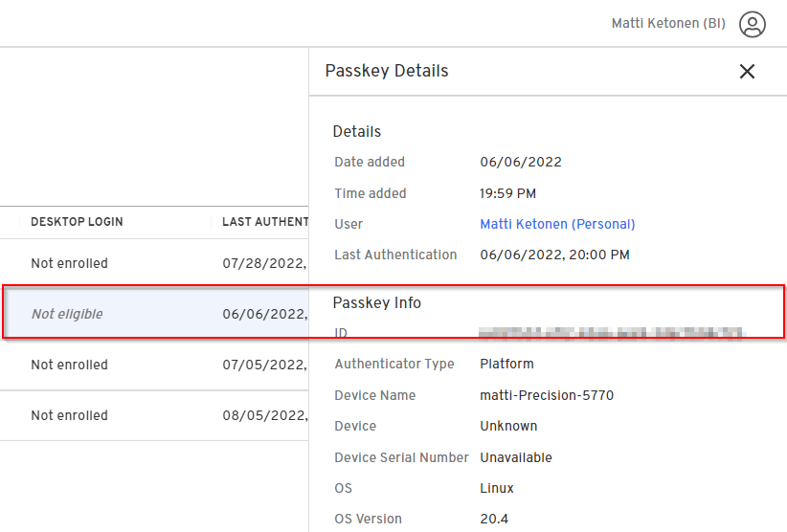Click the Device Serial Number value Unavailable

click(515, 457)
